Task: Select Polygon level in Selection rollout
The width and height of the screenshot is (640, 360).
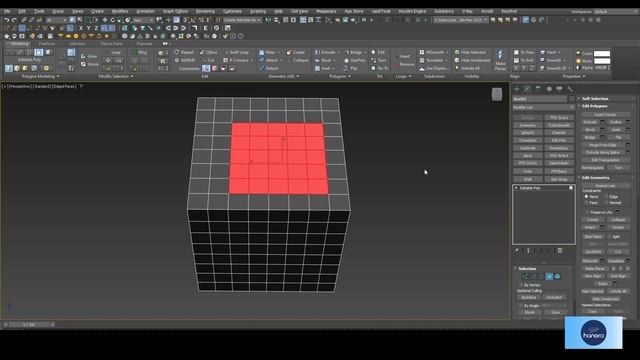Action: pos(549,277)
